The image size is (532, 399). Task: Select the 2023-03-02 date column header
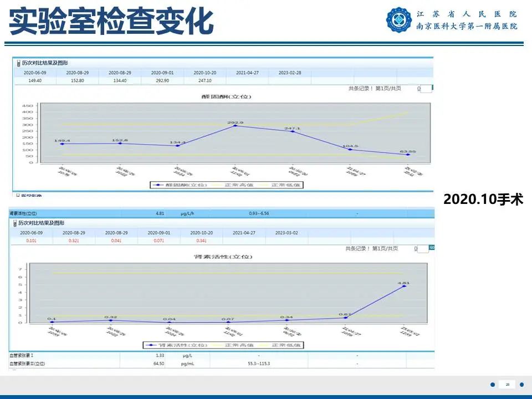pyautogui.click(x=287, y=233)
